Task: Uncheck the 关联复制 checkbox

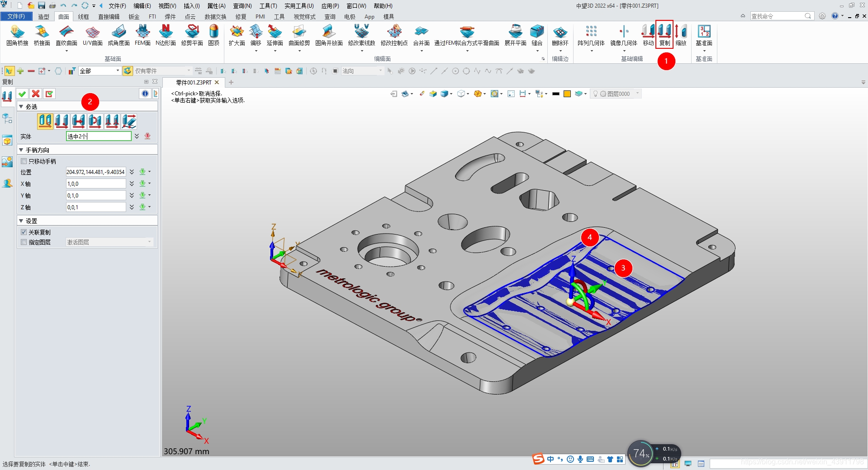Action: click(24, 232)
